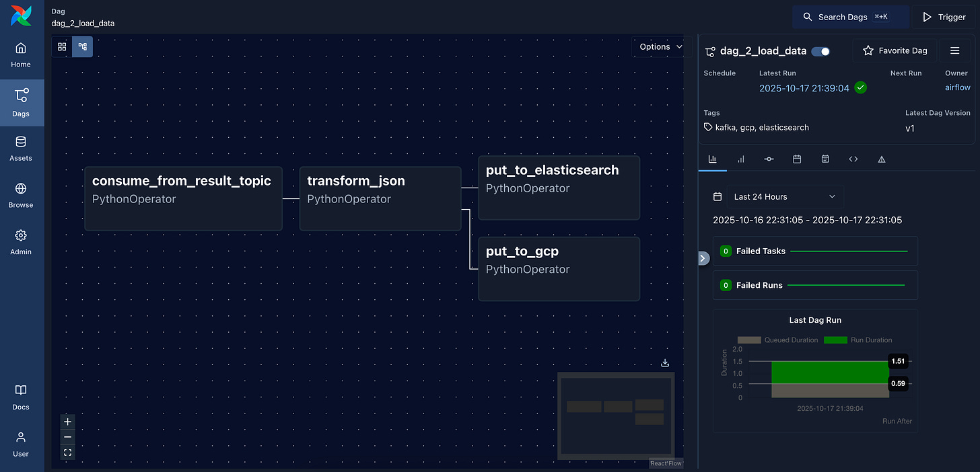Toggle dag_2_load_data pause switch
Image resolution: width=980 pixels, height=472 pixels.
click(820, 51)
